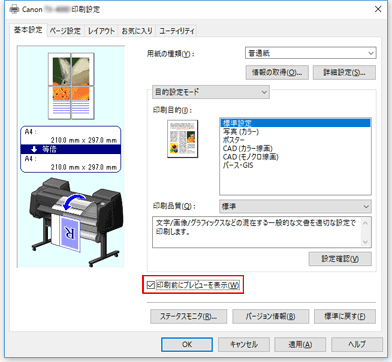
Task: Click the 等倍 scaling indicator bar
Action: pyautogui.click(x=71, y=149)
